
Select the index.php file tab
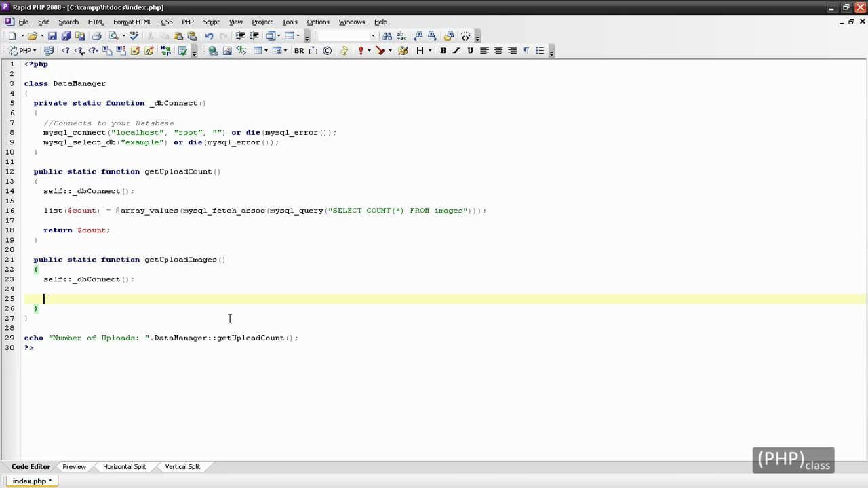point(31,481)
